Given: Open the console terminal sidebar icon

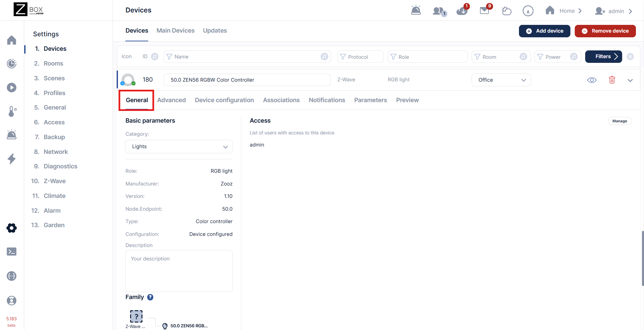Looking at the screenshot, I should pyautogui.click(x=12, y=252).
